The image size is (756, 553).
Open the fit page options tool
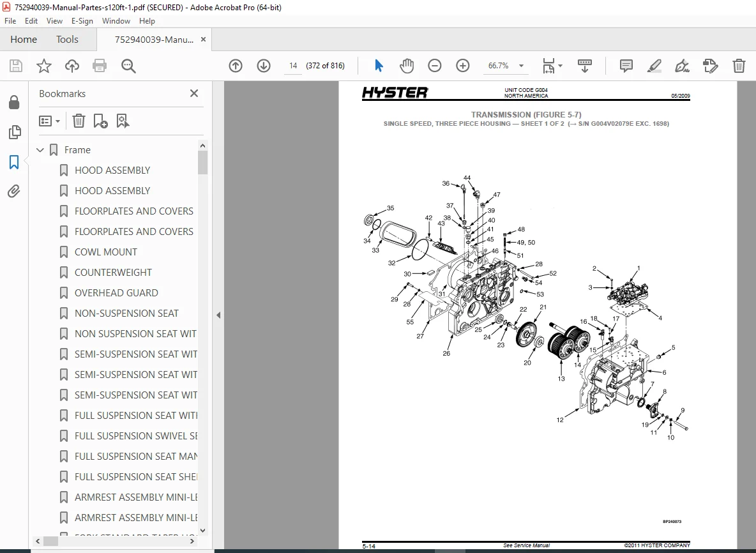click(548, 66)
